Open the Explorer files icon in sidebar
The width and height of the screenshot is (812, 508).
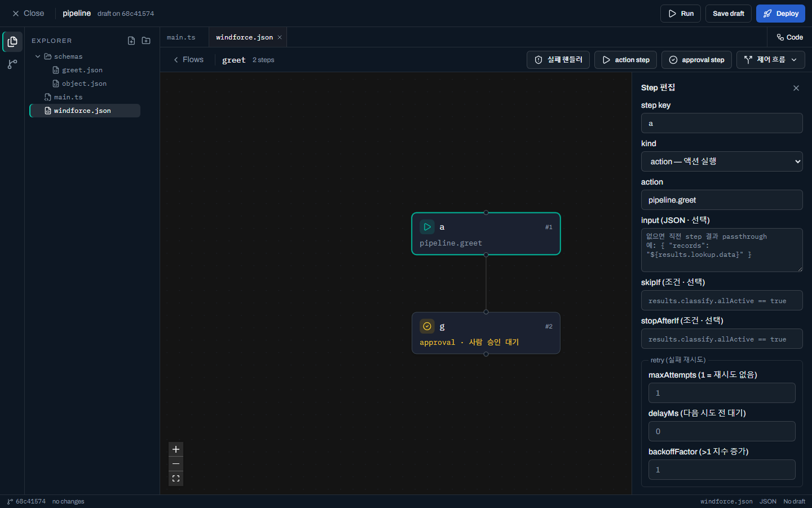coord(12,42)
